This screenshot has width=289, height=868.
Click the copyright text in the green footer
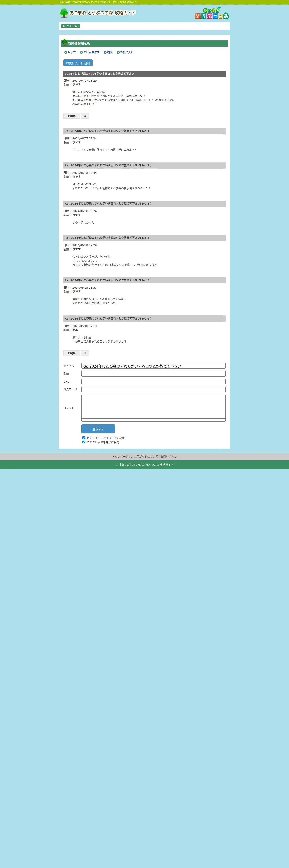(144, 465)
